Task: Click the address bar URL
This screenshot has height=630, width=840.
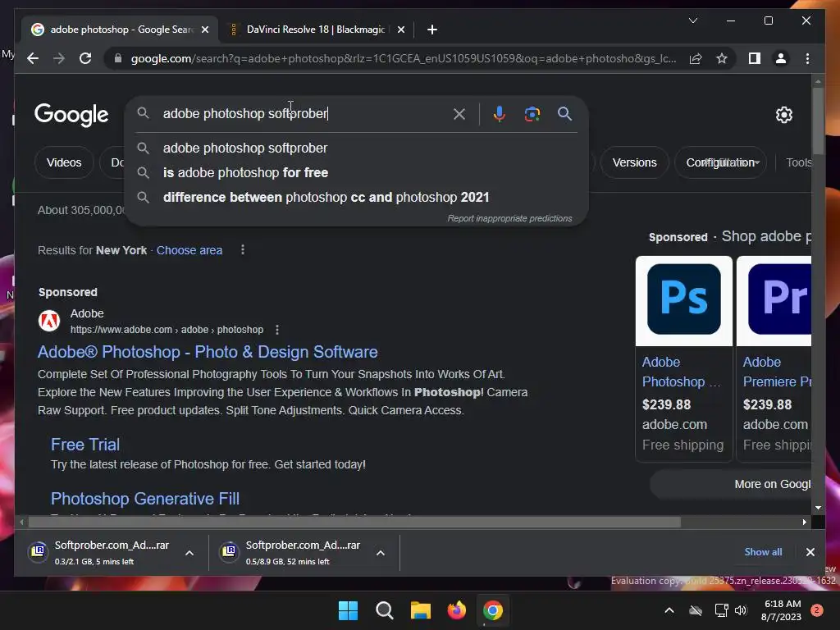Action: tap(404, 58)
